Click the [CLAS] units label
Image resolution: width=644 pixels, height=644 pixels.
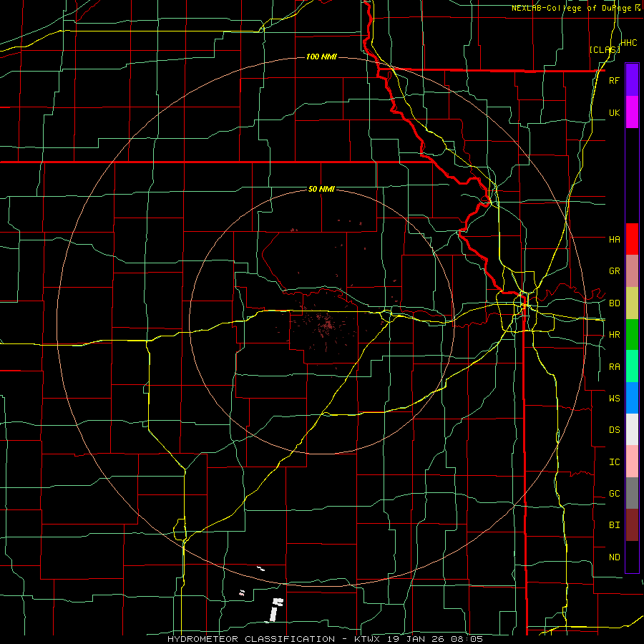coord(605,50)
